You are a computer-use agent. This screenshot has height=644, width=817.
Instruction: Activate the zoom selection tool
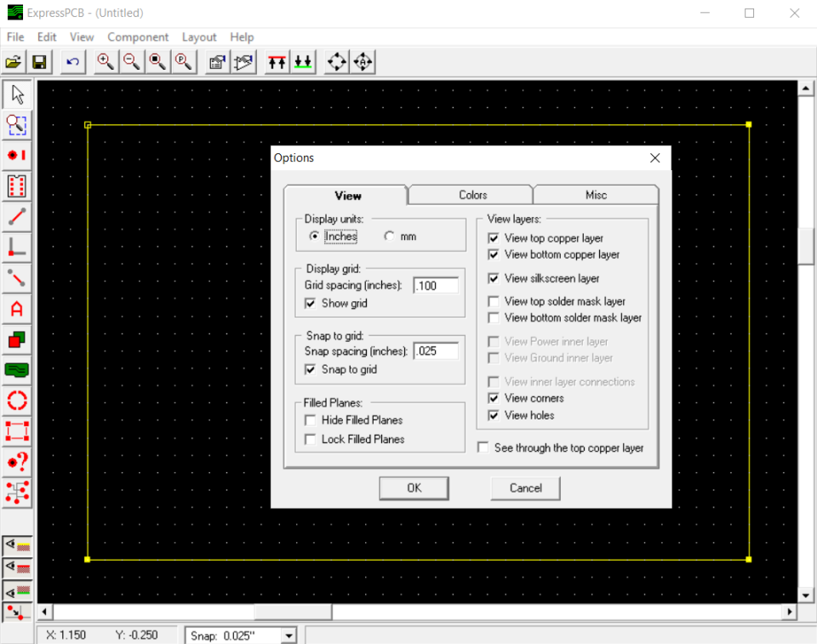(15, 124)
